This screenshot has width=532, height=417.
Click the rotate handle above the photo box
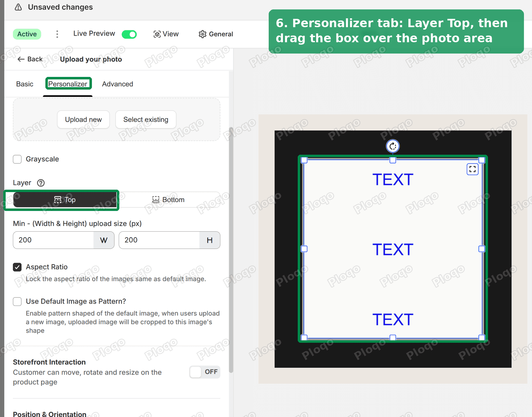point(393,146)
